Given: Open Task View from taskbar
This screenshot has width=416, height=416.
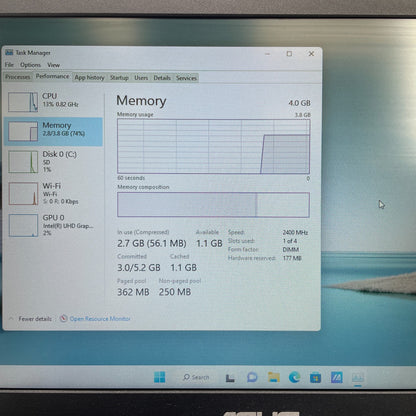Looking at the screenshot, I should 230,378.
